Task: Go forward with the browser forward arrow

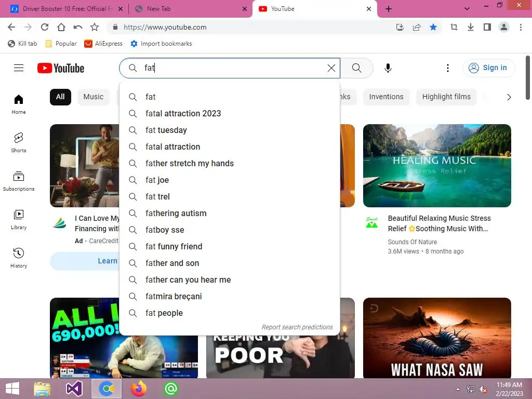Action: pos(28,27)
